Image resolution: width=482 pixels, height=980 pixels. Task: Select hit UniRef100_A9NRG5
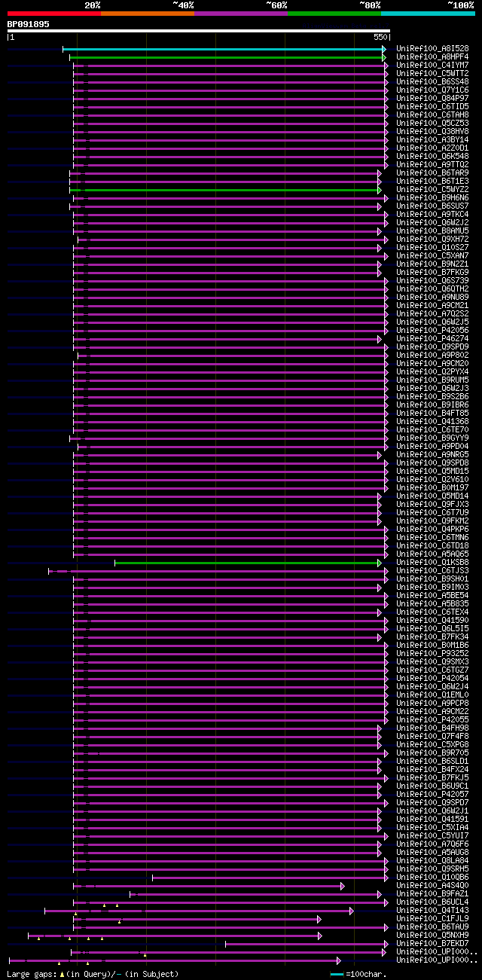(x=432, y=455)
